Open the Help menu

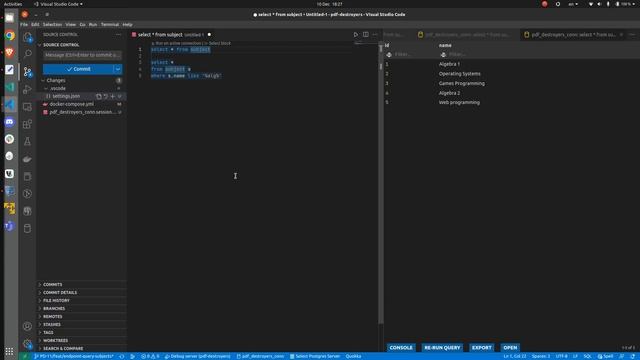pos(127,24)
